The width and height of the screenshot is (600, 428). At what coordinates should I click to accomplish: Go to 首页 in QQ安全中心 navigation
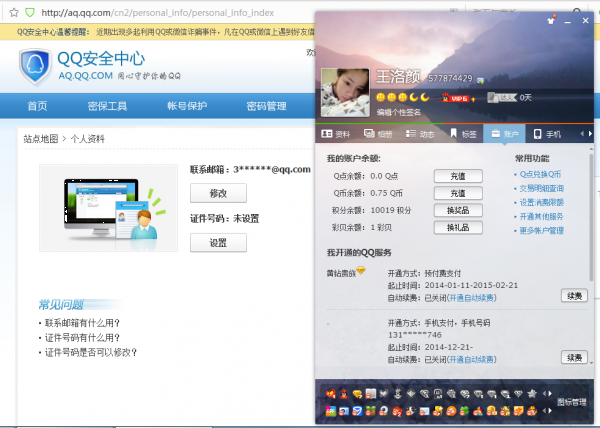click(x=37, y=106)
